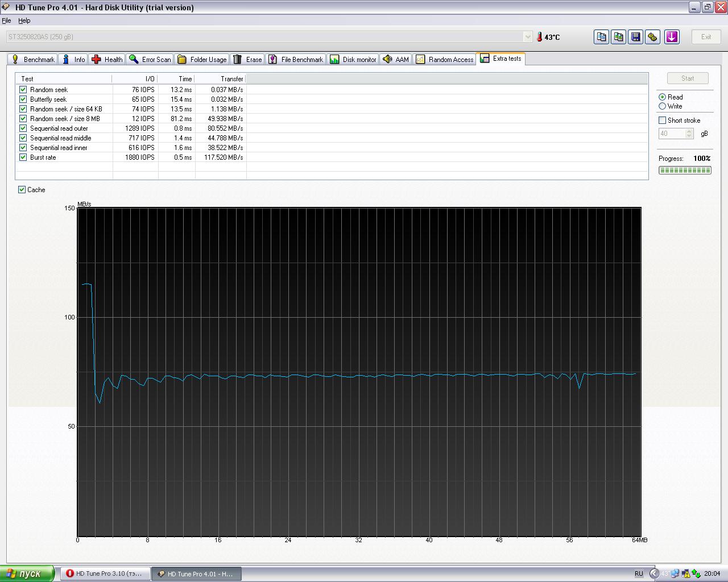Image resolution: width=728 pixels, height=582 pixels.
Task: Switch to the File Benchmark tab
Action: coord(296,60)
